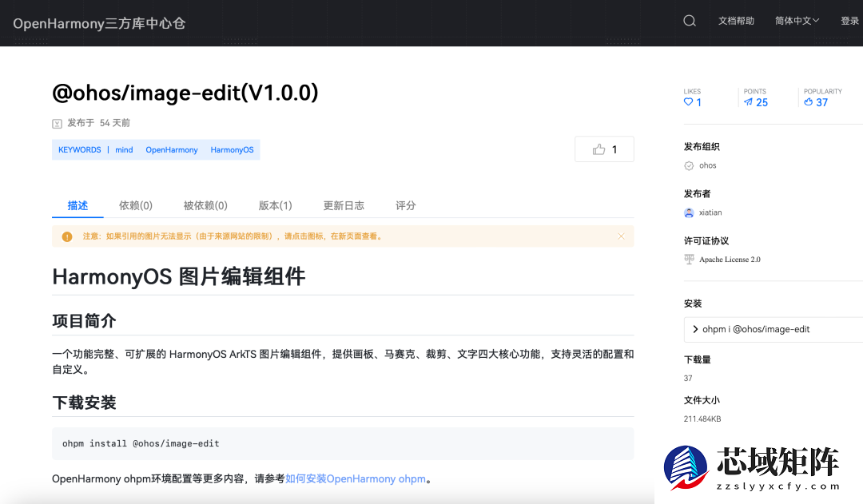Click the 登录 login text
This screenshot has height=504, width=863.
(849, 20)
